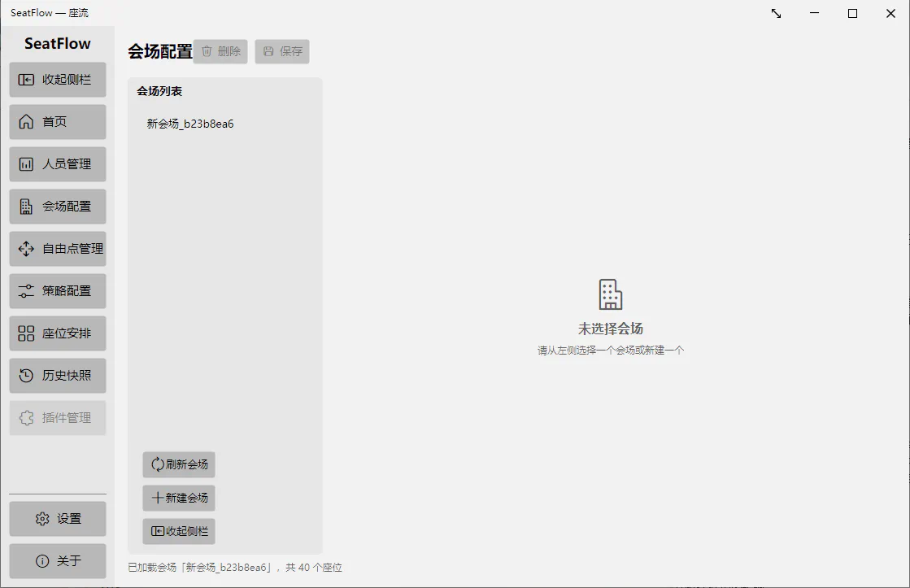Image resolution: width=910 pixels, height=588 pixels.
Task: Open 人员管理 section
Action: (x=58, y=164)
